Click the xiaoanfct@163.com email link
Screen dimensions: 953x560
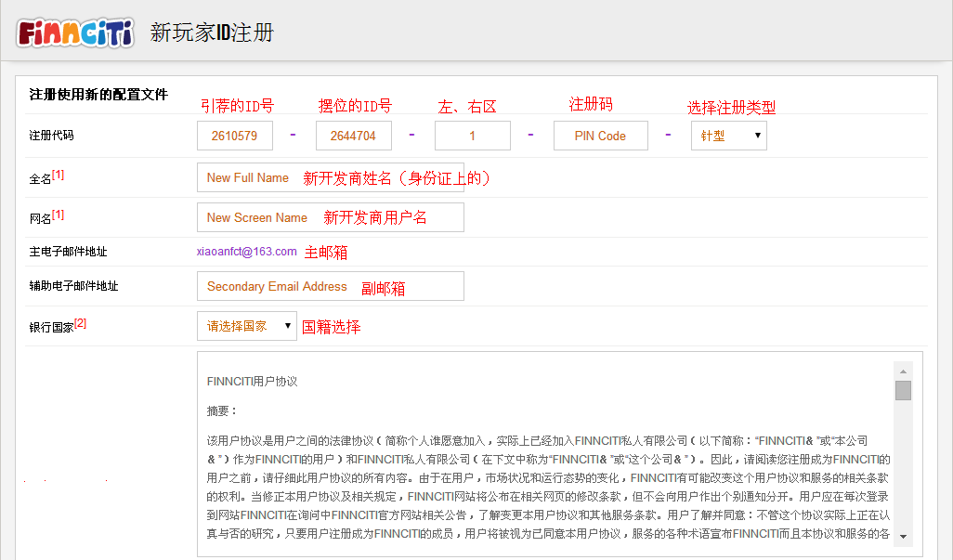point(247,252)
